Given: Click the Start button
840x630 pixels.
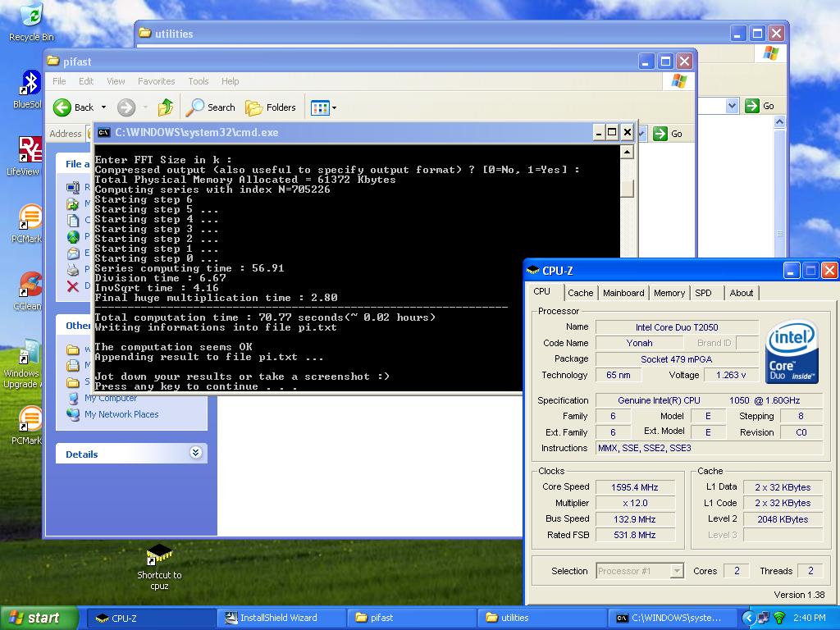Looking at the screenshot, I should click(39, 619).
